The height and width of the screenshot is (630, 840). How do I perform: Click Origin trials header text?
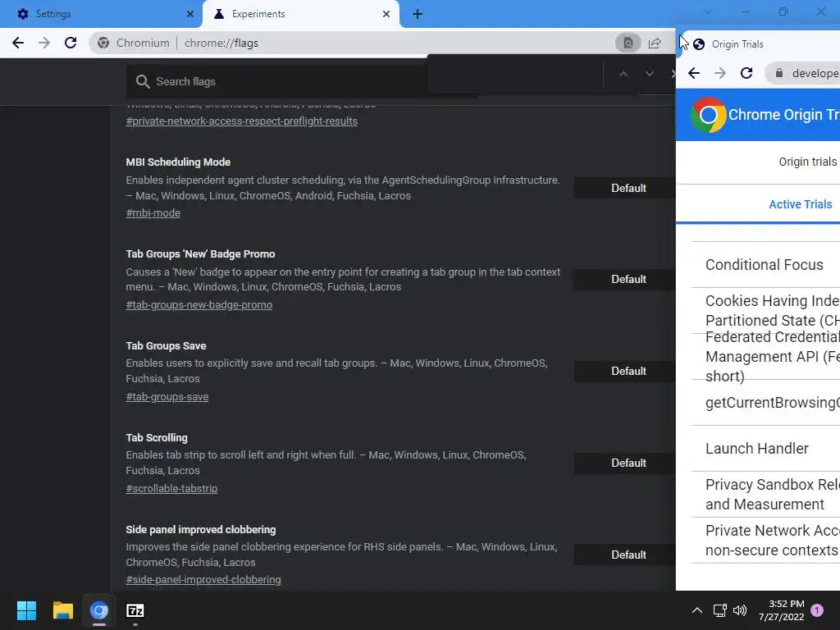807,162
